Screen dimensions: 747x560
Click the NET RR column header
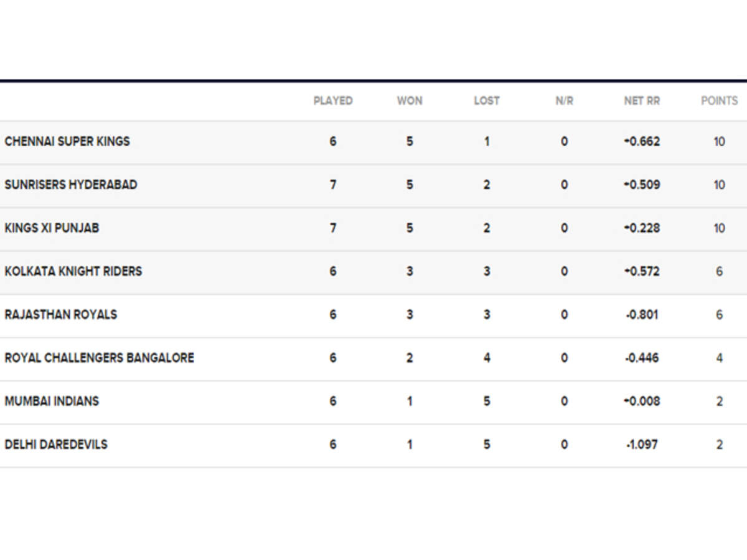[642, 101]
